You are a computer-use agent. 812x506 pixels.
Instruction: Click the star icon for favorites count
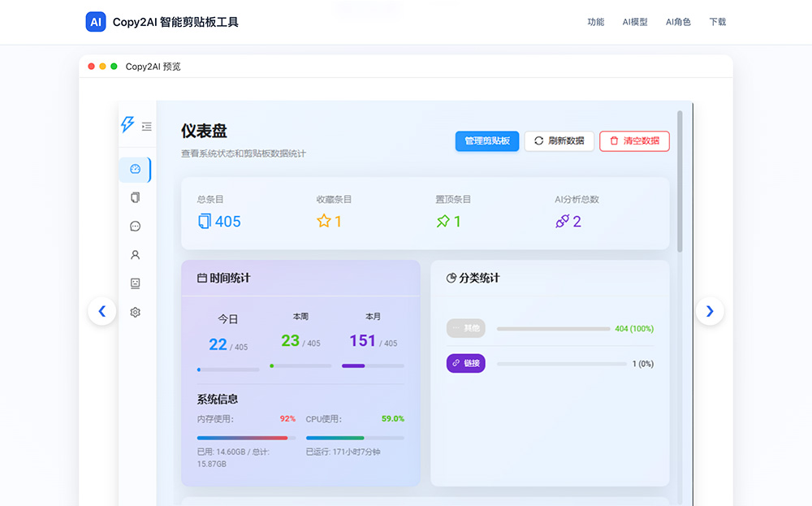(324, 221)
